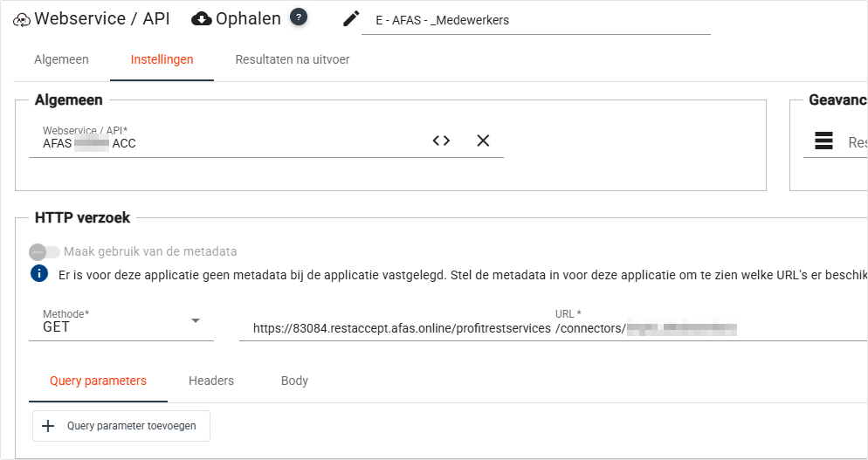
Task: Clear the Webservice / API selection with X
Action: coord(483,141)
